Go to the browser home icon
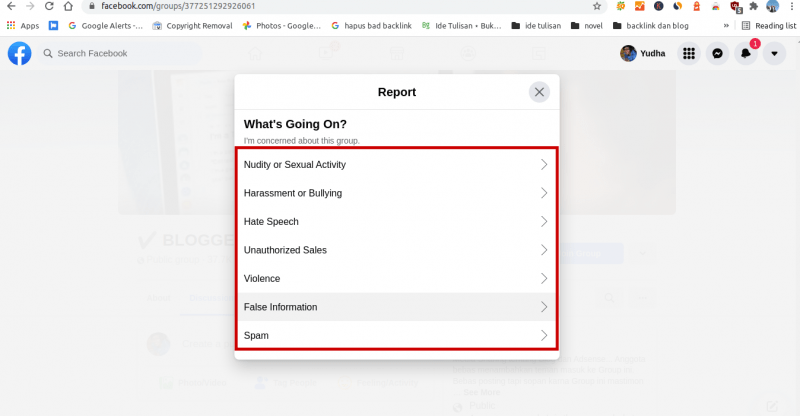This screenshot has width=800, height=416. (x=68, y=6)
